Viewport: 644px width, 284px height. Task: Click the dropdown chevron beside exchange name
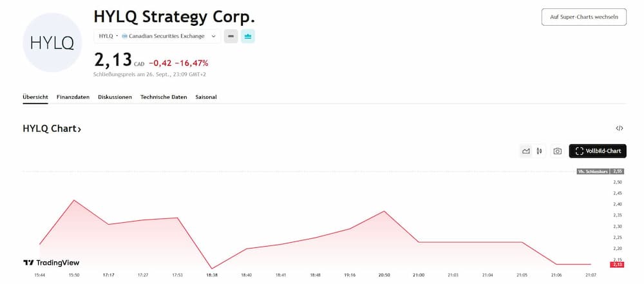click(213, 36)
